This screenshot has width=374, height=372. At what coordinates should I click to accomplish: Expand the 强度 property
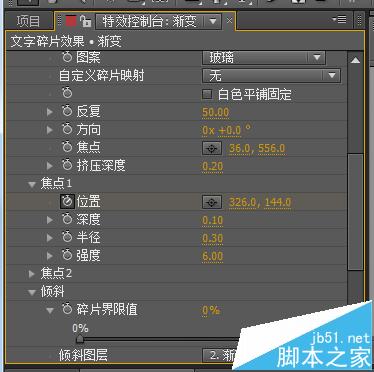point(50,256)
